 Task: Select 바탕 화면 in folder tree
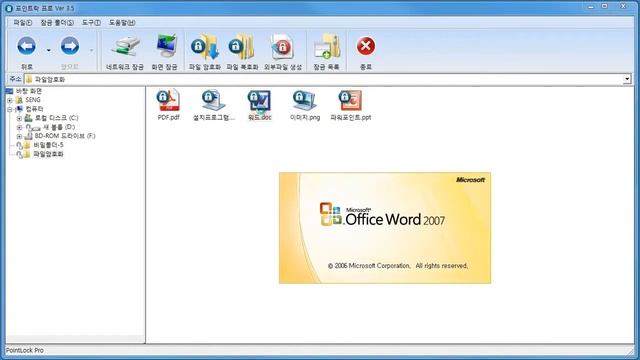pyautogui.click(x=29, y=91)
